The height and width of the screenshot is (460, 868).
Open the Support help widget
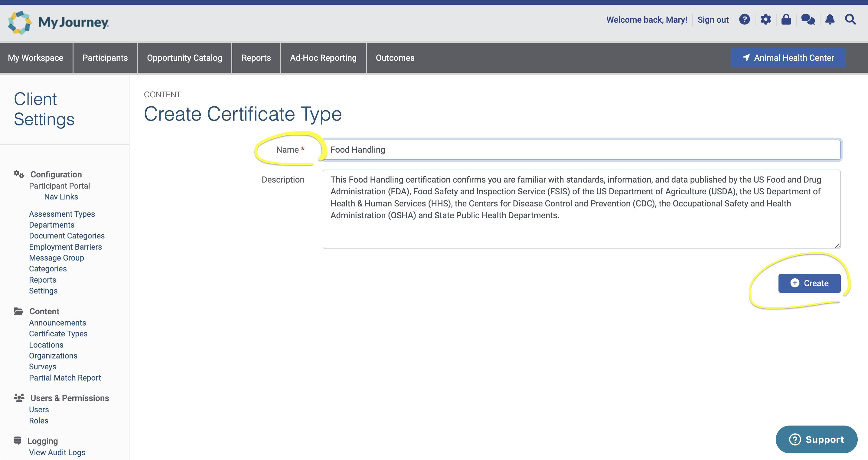coord(817,439)
